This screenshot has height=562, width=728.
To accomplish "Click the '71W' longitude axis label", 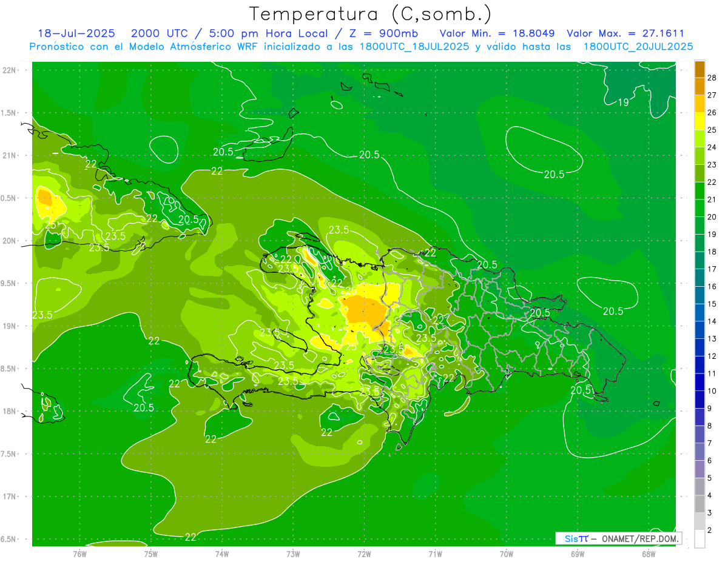I will click(435, 554).
